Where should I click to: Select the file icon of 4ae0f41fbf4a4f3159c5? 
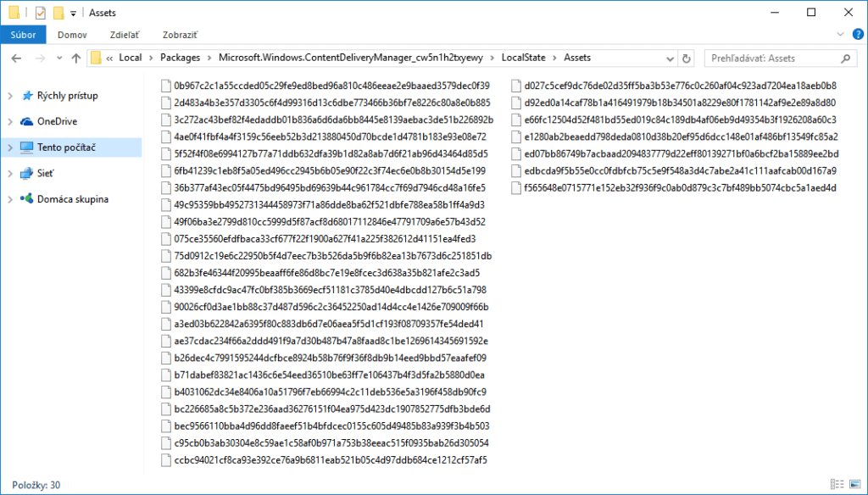(165, 136)
